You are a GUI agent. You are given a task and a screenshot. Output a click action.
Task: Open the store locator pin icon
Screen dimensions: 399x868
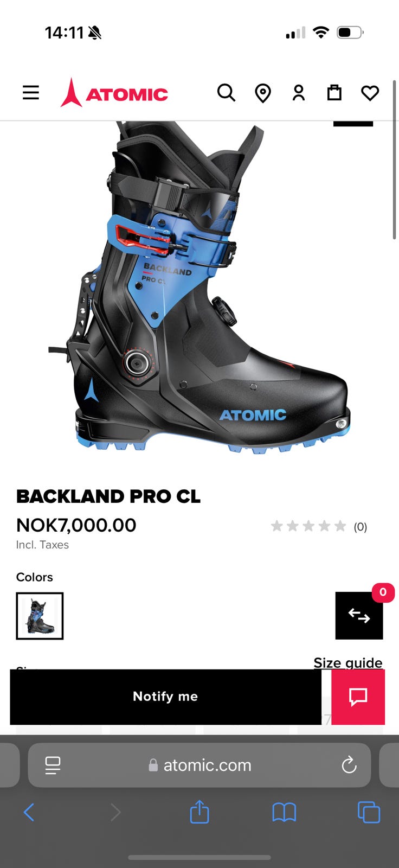click(263, 93)
